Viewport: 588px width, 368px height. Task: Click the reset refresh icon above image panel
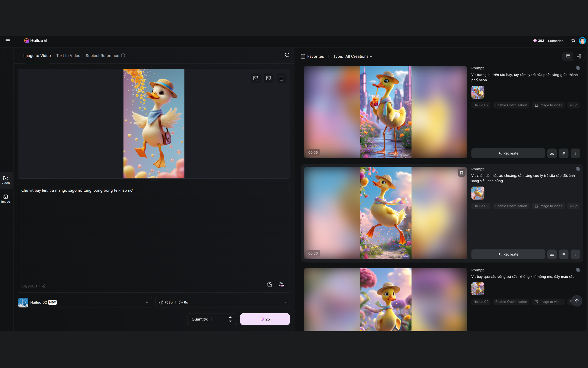[287, 55]
